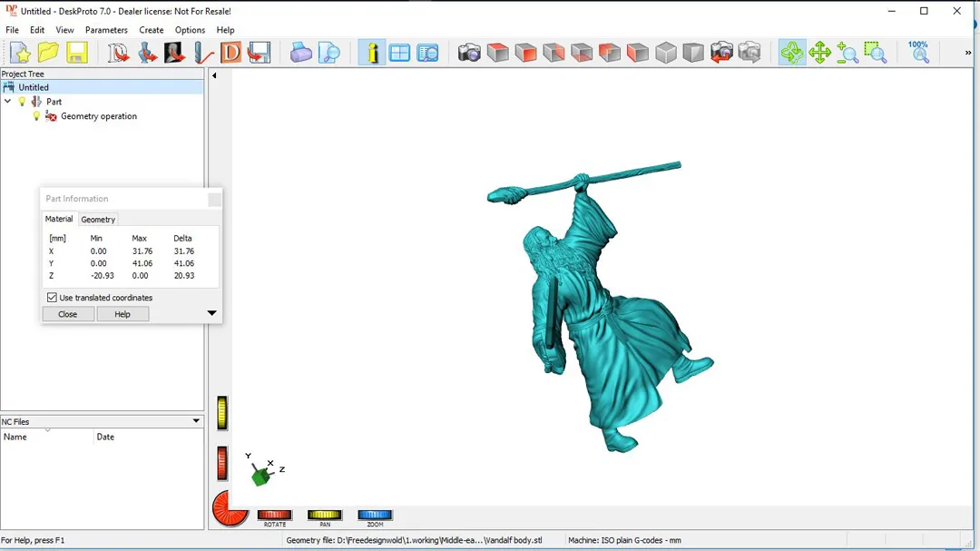Open the Help menu
Viewport: 980px width, 551px height.
(x=226, y=30)
